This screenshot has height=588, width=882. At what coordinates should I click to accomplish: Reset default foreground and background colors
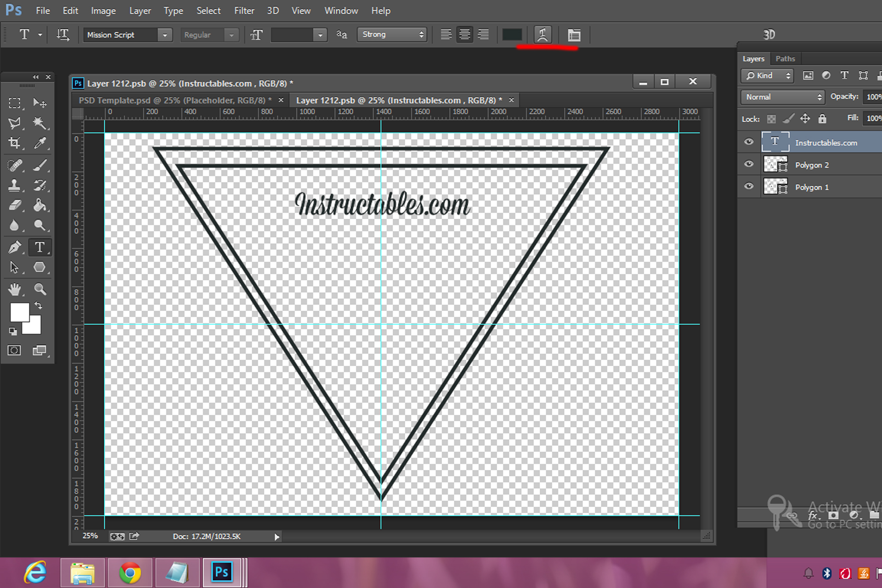[x=13, y=331]
